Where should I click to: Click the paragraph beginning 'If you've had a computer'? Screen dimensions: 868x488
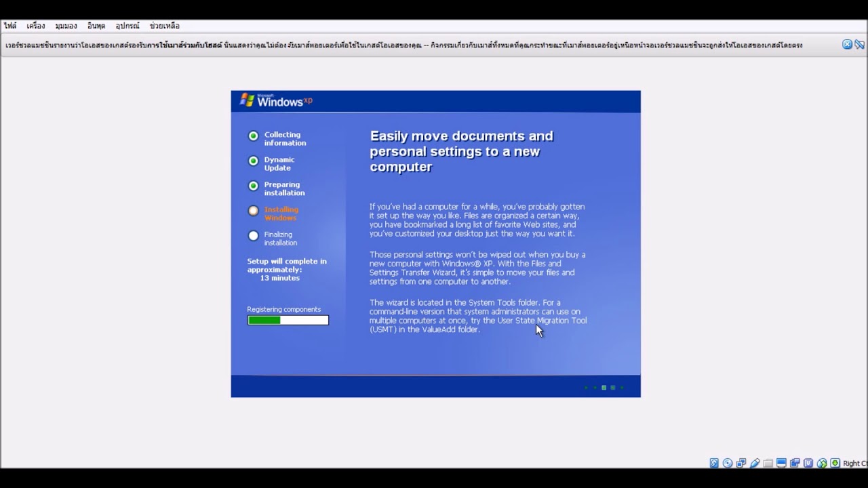click(x=477, y=220)
